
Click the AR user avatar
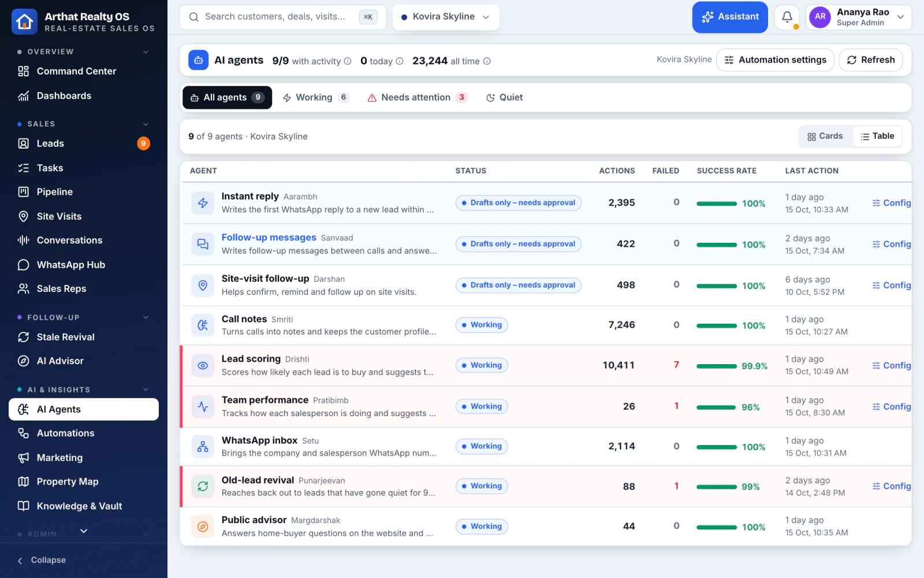[x=820, y=17]
